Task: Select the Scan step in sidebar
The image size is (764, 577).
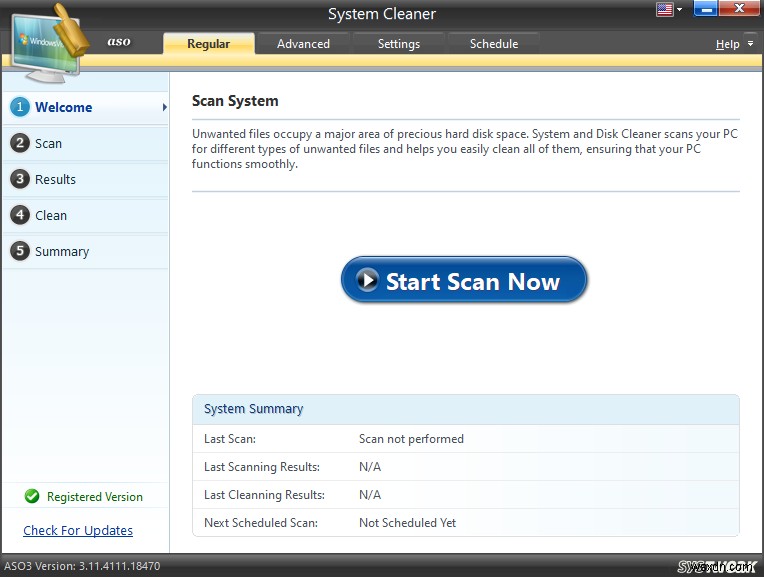Action: click(86, 143)
